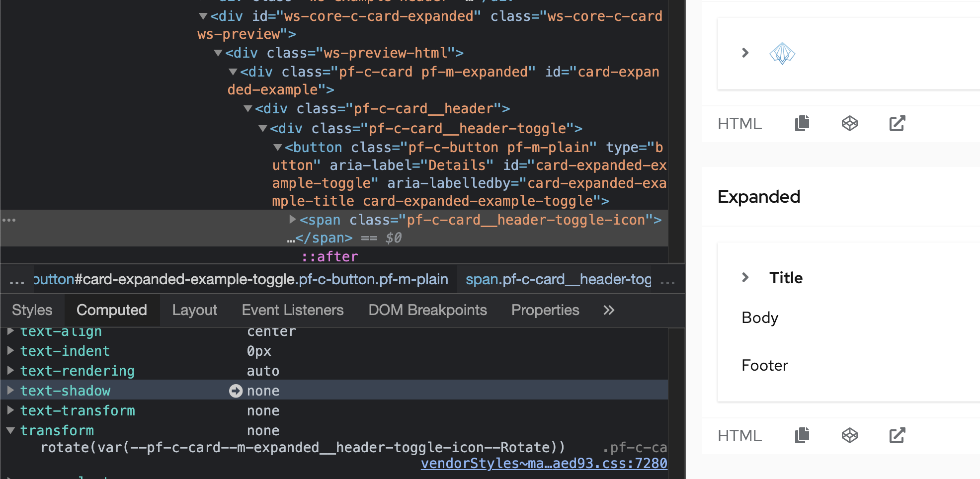
Task: Toggle the Expanded card chevron beside Title
Action: [x=745, y=277]
